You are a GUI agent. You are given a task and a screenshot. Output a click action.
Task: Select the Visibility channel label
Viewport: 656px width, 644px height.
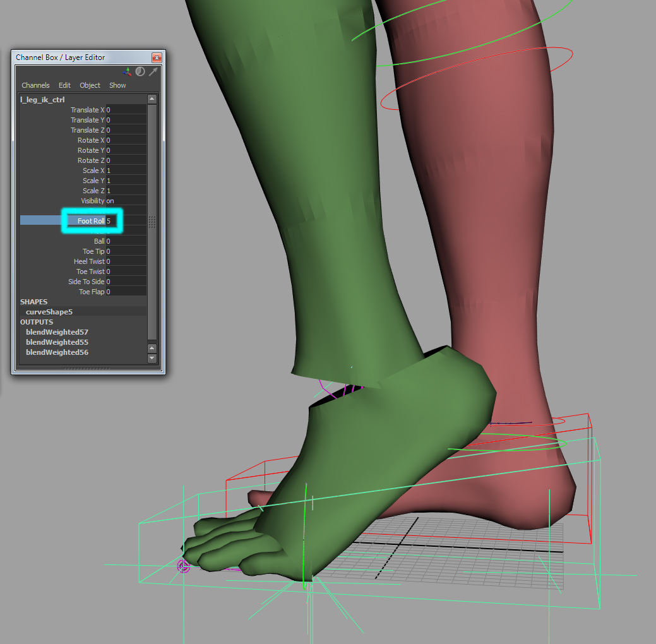(92, 201)
